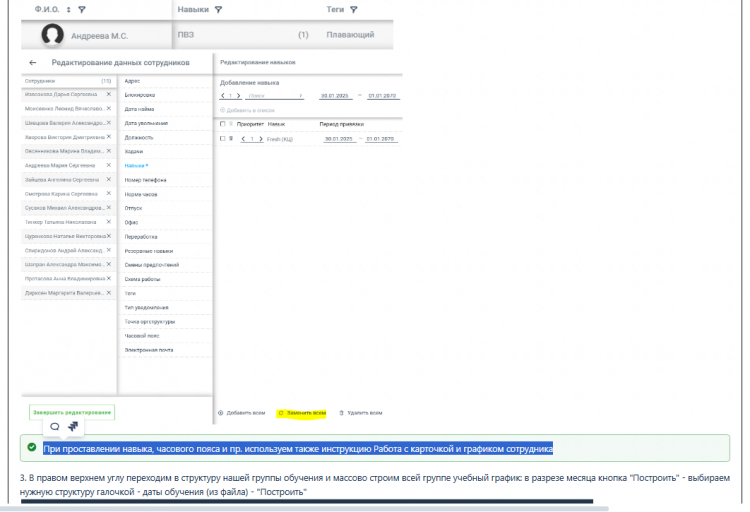Click the Добавить всем button
750x512 pixels.
pos(242,413)
